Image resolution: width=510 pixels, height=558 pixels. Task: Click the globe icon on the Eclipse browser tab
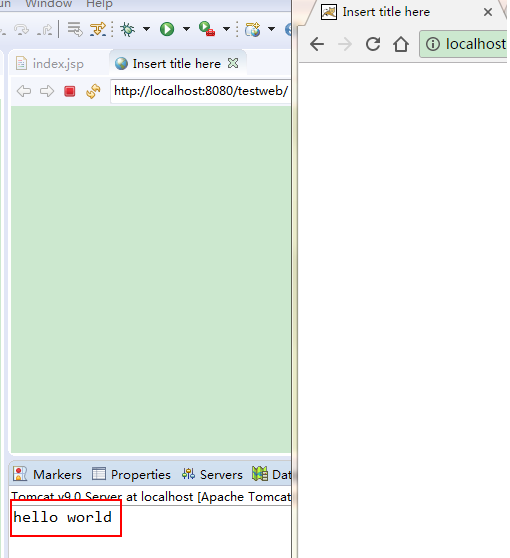[x=121, y=64]
